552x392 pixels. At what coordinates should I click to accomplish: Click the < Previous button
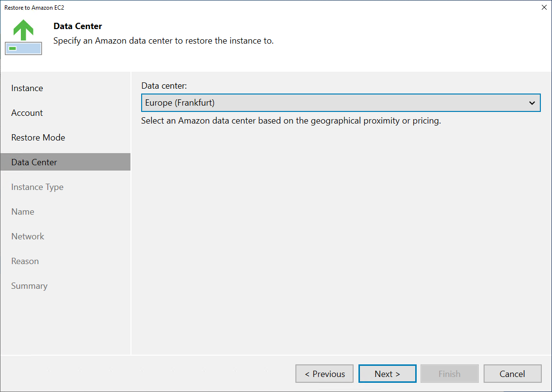(325, 374)
